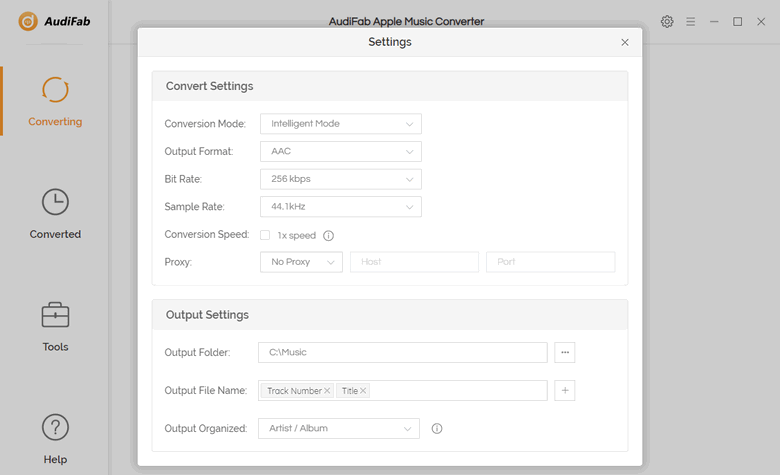Select the Converted sidebar label
This screenshot has width=780, height=475.
click(55, 234)
